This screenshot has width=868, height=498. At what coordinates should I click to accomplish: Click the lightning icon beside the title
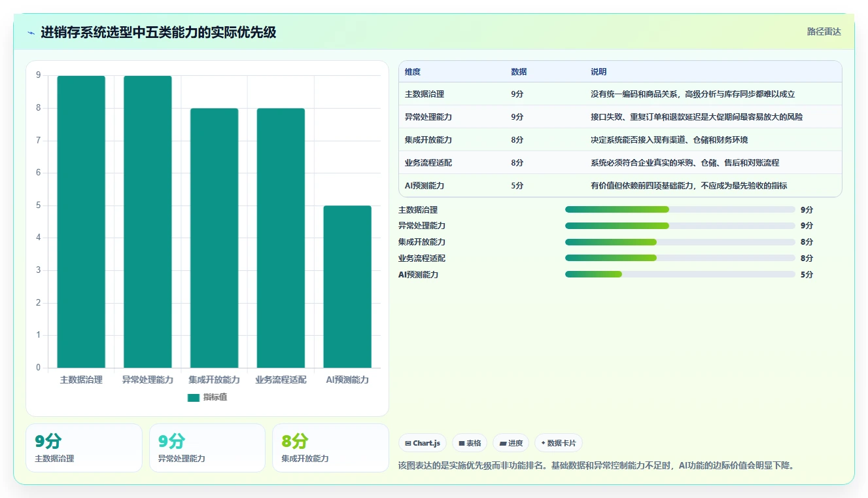pos(31,33)
